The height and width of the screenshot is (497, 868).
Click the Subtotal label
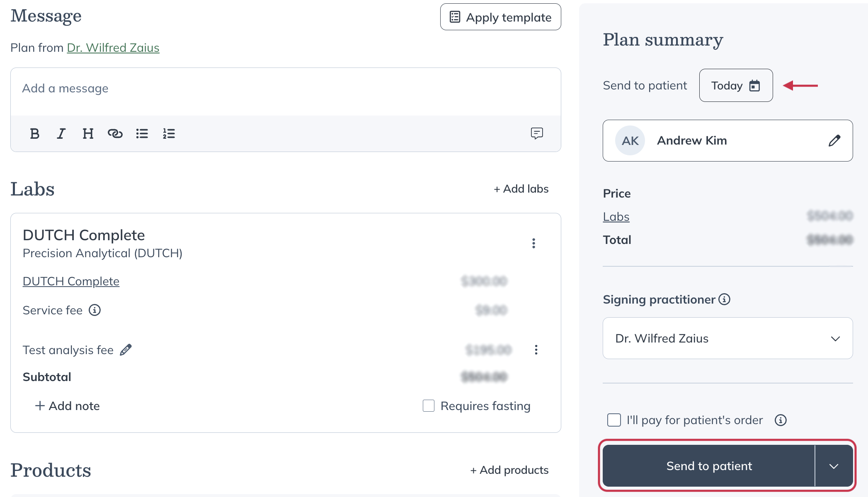[x=47, y=377]
